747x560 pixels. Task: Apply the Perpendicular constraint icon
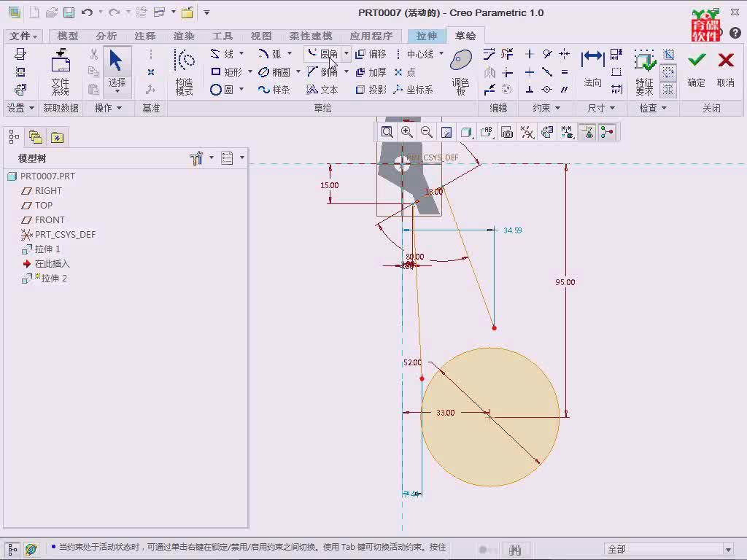click(530, 90)
